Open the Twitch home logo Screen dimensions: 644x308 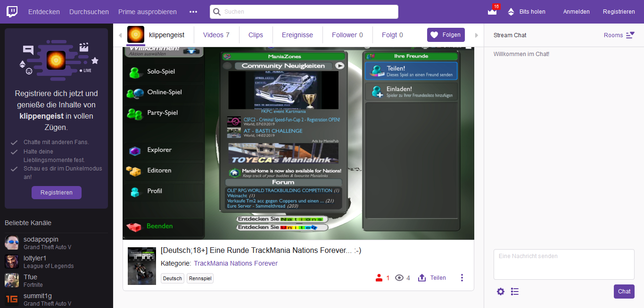click(12, 12)
